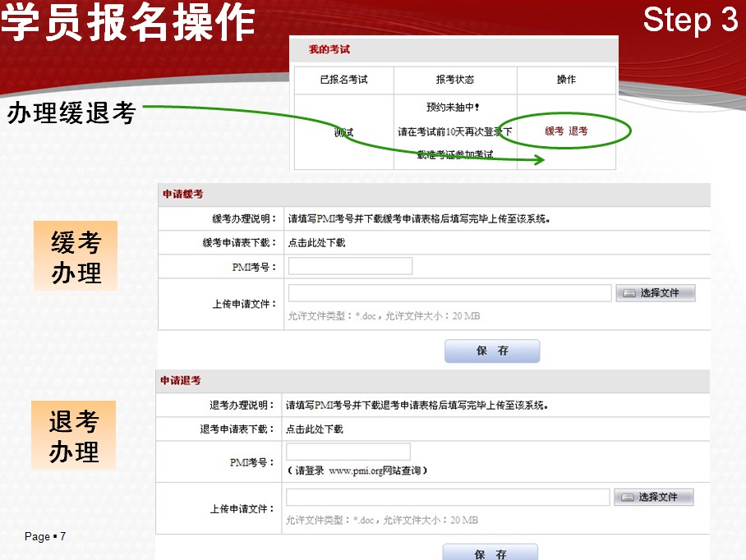The height and width of the screenshot is (560, 746).
Task: Click the file icon on 退考 form's 选择文件 button
Action: [x=628, y=497]
